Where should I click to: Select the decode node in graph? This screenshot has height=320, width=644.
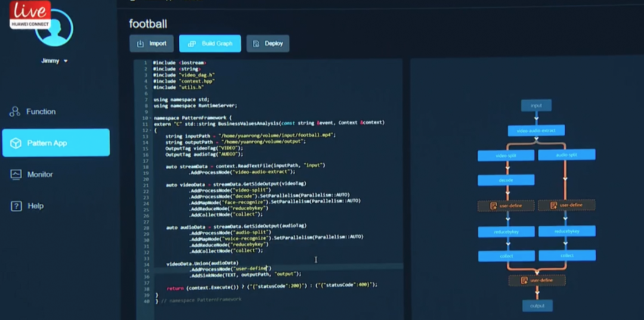point(506,180)
